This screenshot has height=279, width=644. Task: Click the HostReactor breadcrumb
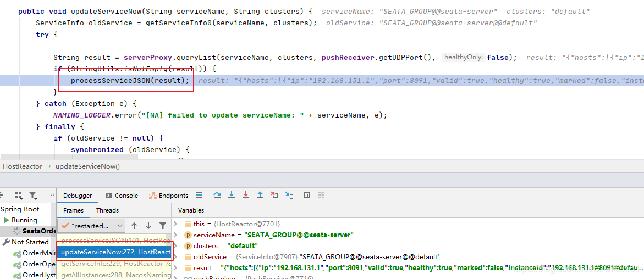(23, 166)
